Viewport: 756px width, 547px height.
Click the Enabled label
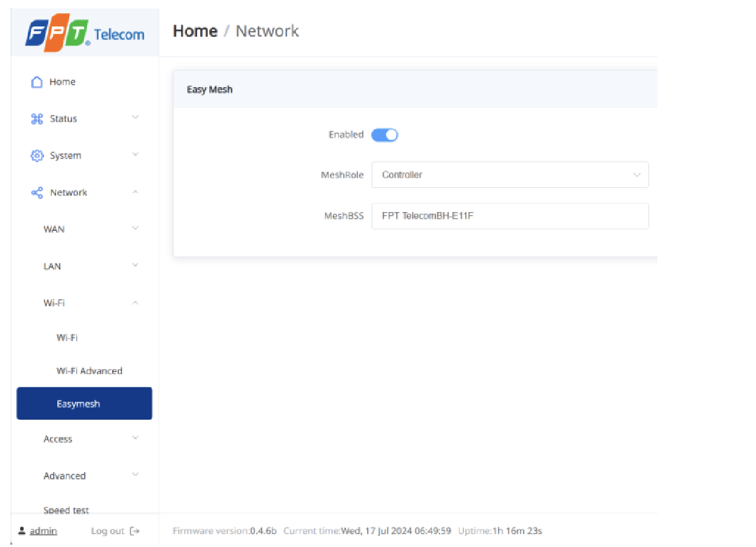[x=346, y=135]
